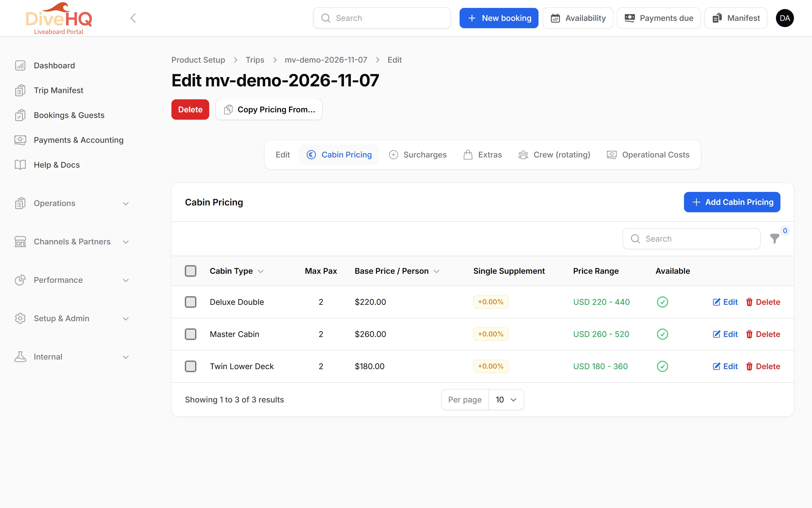Viewport: 812px width, 508px height.
Task: Sort by Cabin Type column header
Action: [x=237, y=271]
